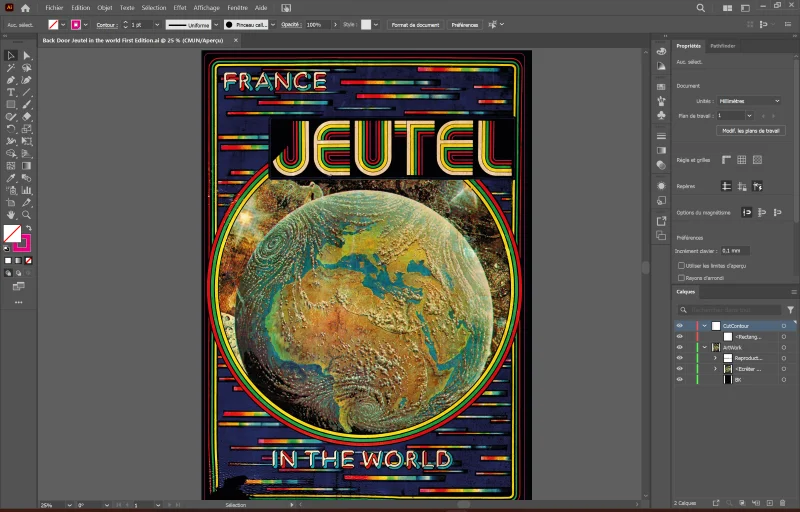This screenshot has width=800, height=512.
Task: Open the Effet menu
Action: [180, 8]
